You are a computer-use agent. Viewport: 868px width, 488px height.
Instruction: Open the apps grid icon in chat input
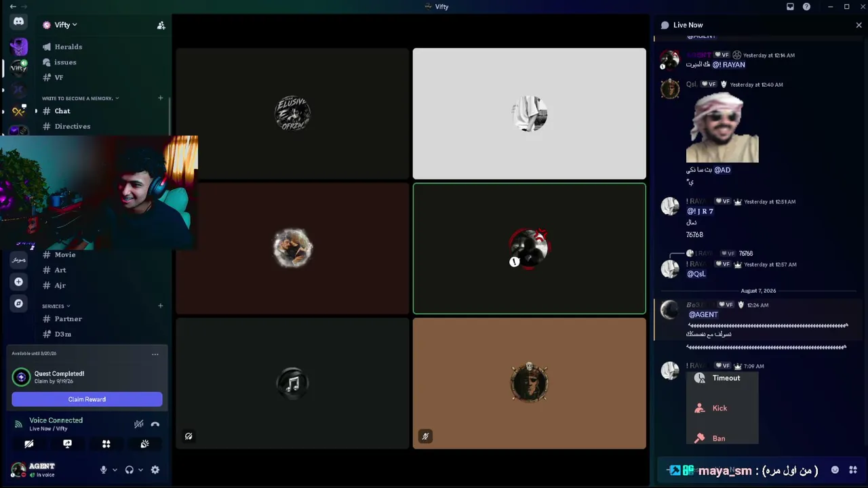coord(853,470)
